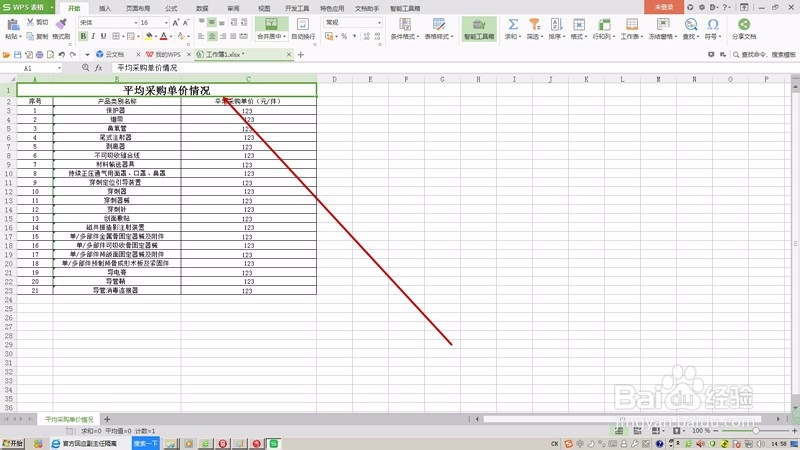800x450 pixels.
Task: Toggle horizontal center alignment
Action: pos(211,36)
